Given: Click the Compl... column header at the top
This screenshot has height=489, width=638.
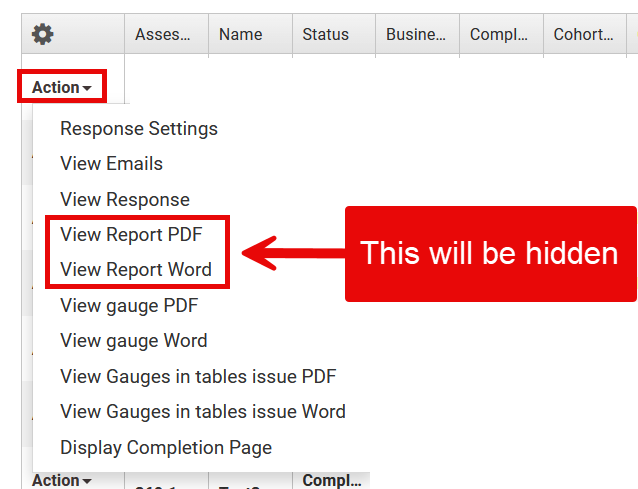Looking at the screenshot, I should pyautogui.click(x=498, y=35).
